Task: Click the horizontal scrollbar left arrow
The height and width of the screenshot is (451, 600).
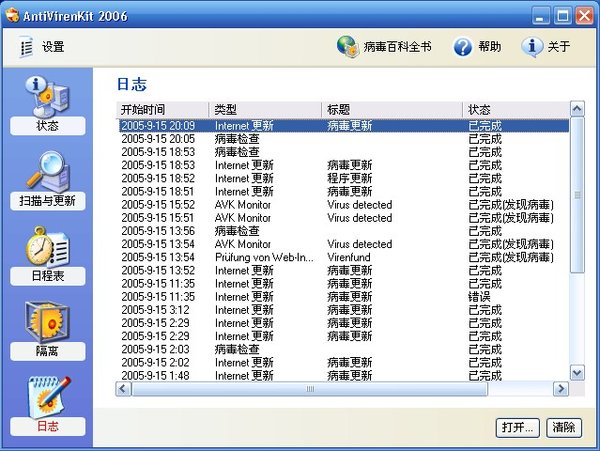Action: pyautogui.click(x=123, y=389)
